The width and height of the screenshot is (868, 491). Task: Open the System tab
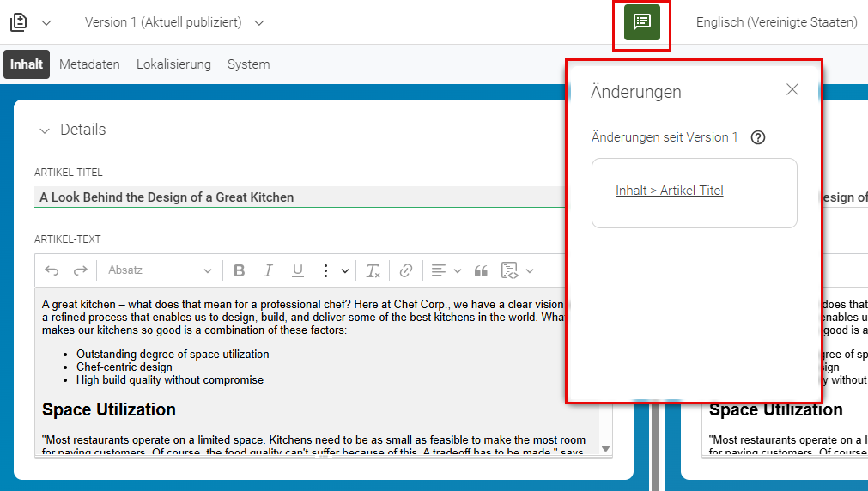coord(249,64)
